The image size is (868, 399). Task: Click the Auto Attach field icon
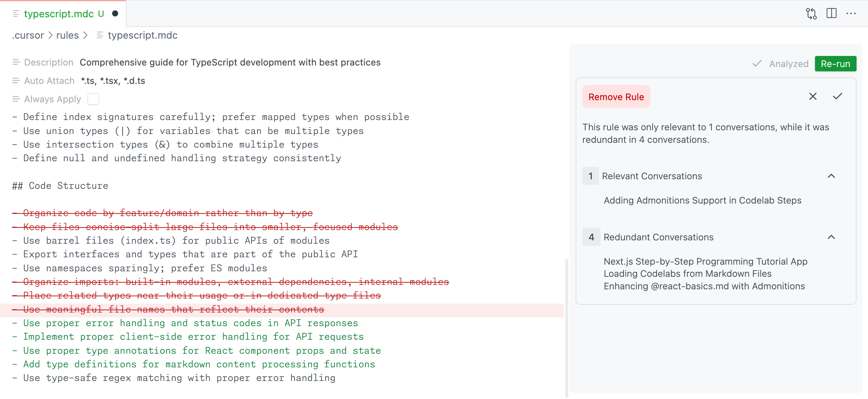[x=15, y=81]
